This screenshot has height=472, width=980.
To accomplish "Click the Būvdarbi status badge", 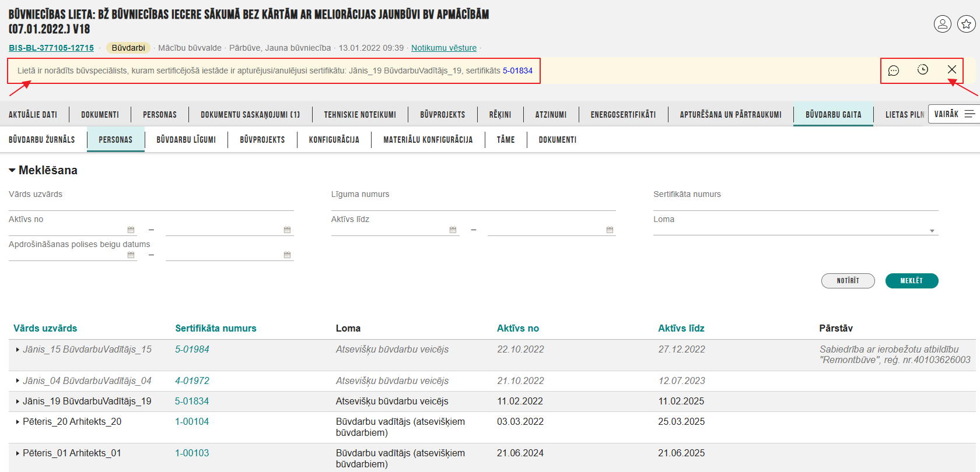I will [x=128, y=48].
